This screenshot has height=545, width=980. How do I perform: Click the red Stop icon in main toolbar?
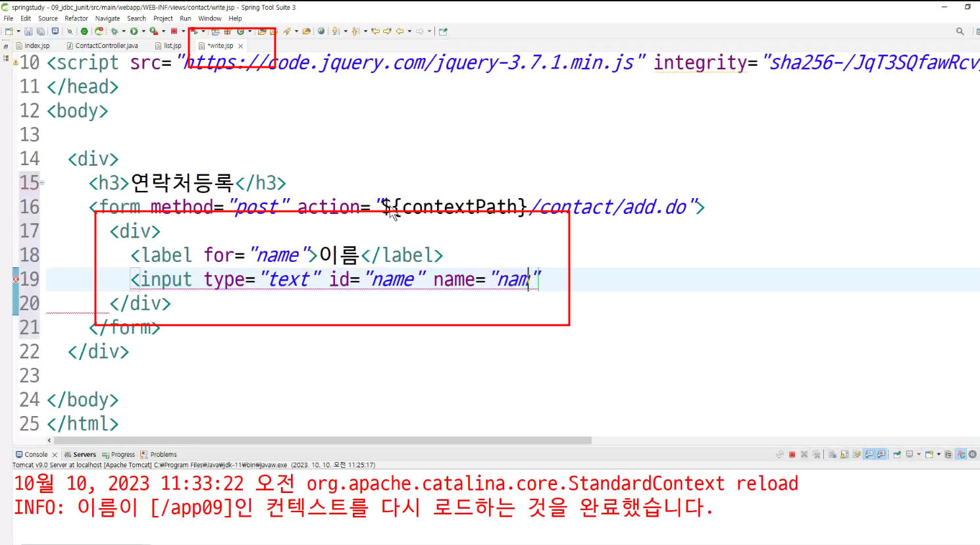click(174, 31)
